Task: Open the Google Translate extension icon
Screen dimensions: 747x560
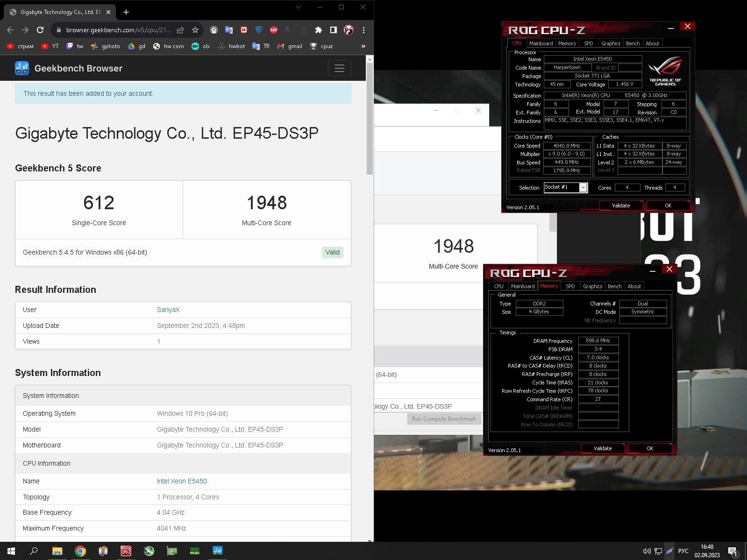Action: tap(229, 30)
